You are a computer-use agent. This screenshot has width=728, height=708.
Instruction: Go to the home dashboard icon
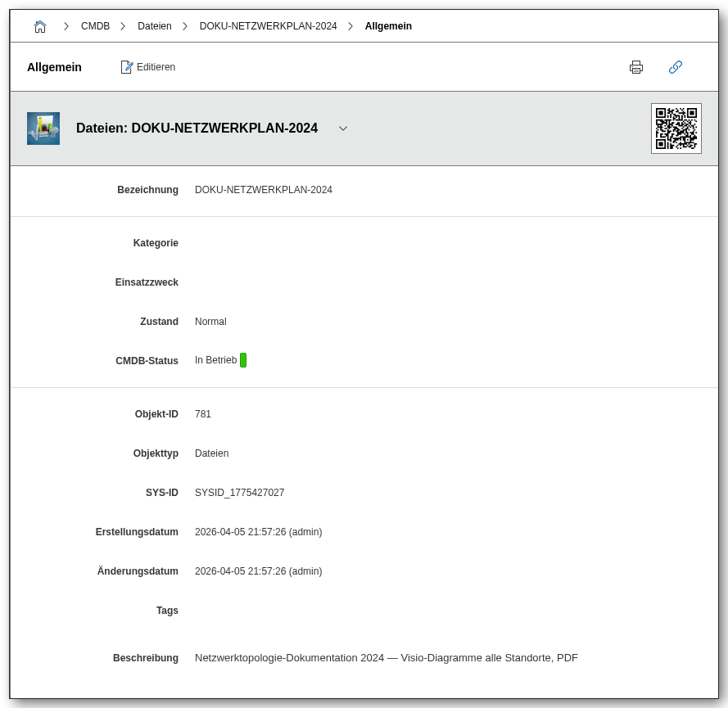(40, 26)
